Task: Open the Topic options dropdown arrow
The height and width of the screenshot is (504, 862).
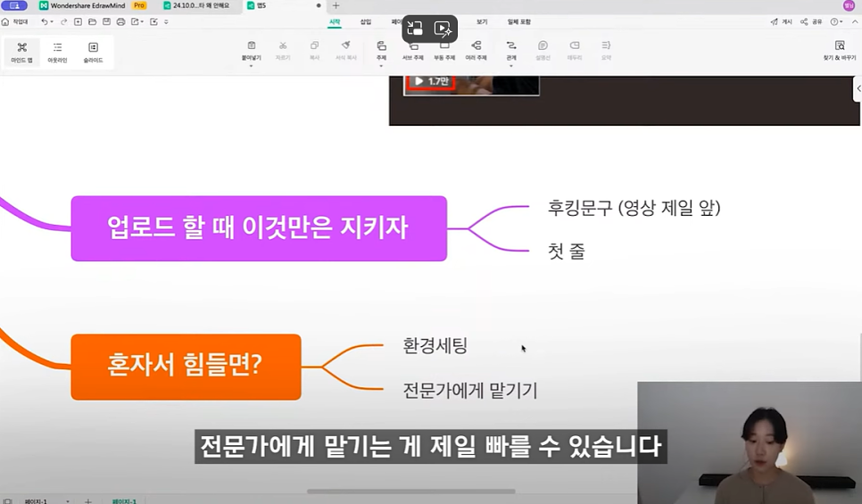Action: [x=381, y=66]
